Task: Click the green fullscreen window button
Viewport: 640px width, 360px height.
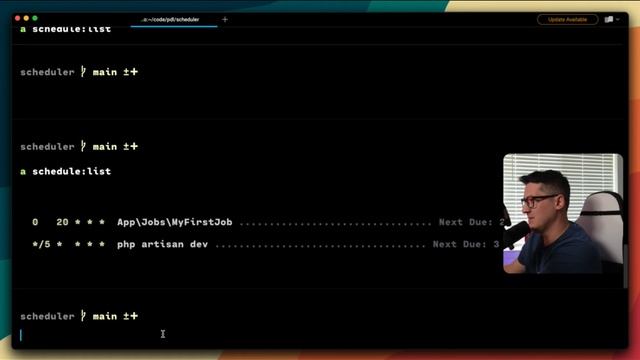Action: click(35, 18)
